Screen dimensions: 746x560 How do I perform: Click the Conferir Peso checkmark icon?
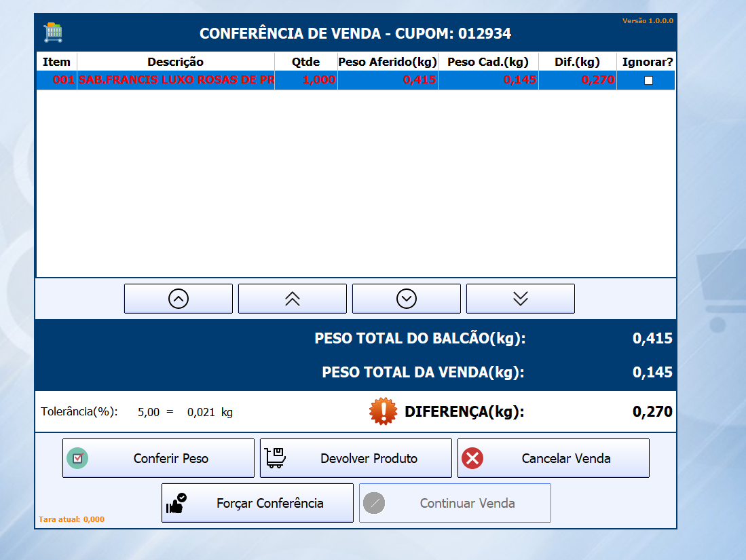(x=77, y=458)
